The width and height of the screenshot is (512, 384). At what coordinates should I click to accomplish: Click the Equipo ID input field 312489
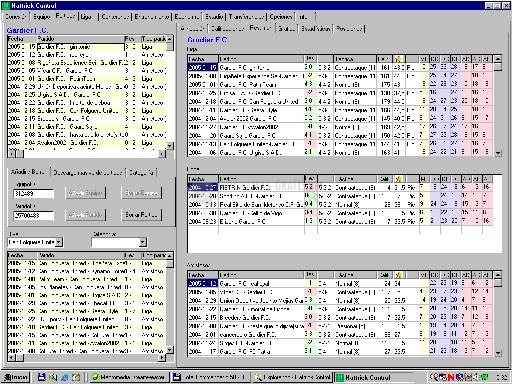pos(34,194)
